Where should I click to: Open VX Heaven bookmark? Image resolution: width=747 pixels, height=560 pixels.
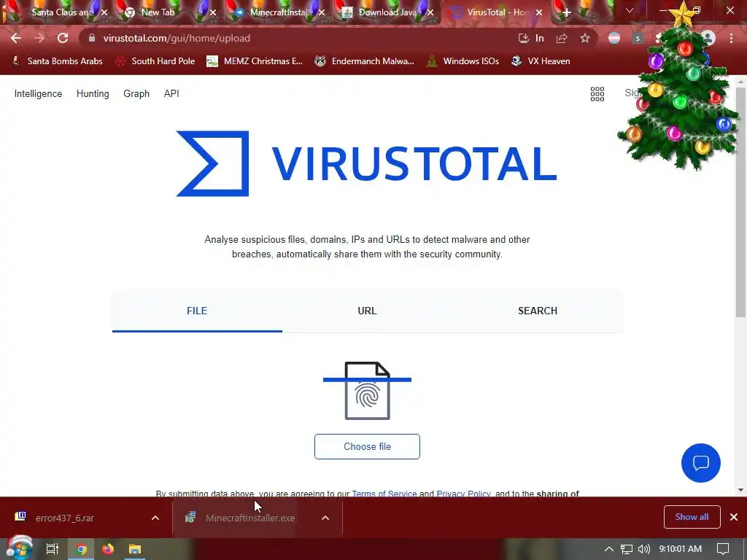(x=541, y=61)
